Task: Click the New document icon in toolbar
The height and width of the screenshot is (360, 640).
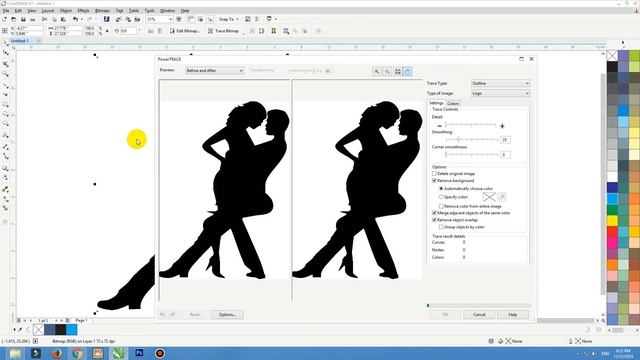Action: (x=4, y=19)
